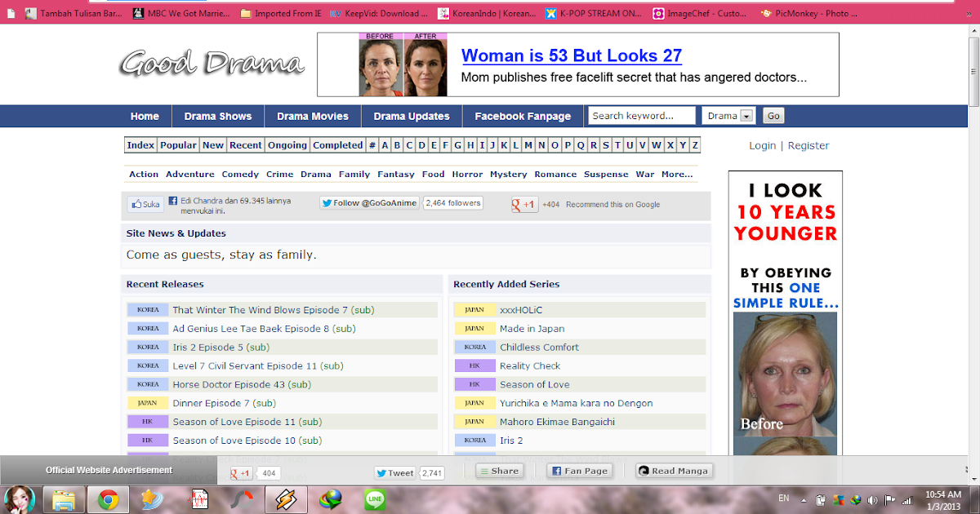Select the Completed tab
Viewport: 980px width, 514px height.
coord(338,145)
